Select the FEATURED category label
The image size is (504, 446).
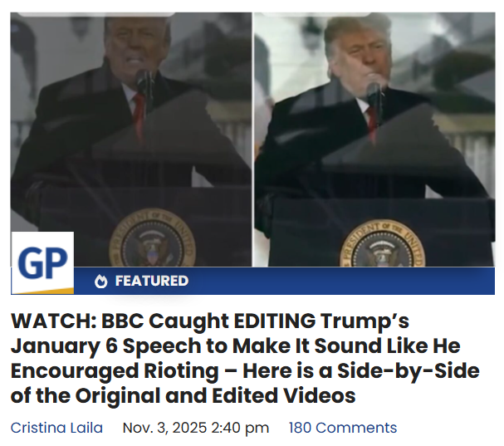[152, 281]
